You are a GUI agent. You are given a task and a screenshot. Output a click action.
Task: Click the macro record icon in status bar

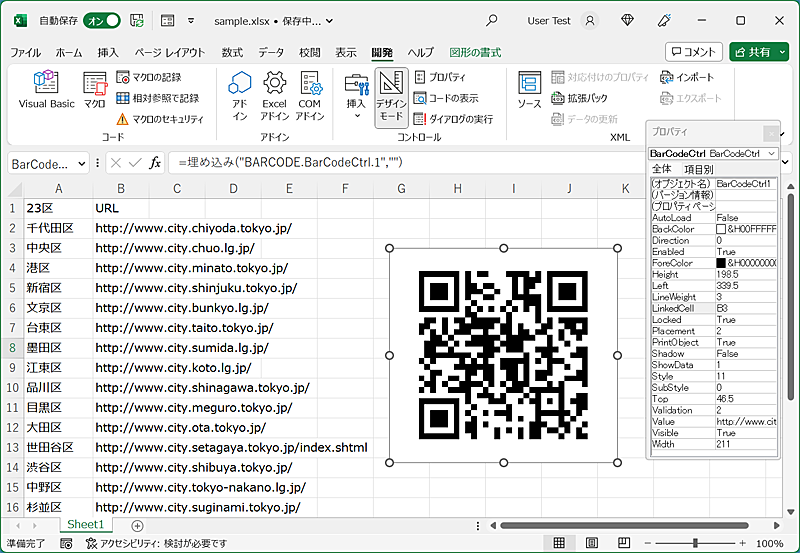coord(66,543)
